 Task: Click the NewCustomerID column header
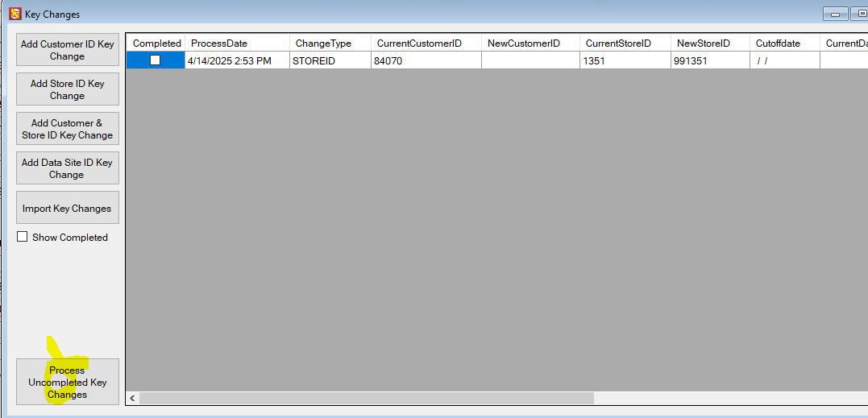pos(530,43)
